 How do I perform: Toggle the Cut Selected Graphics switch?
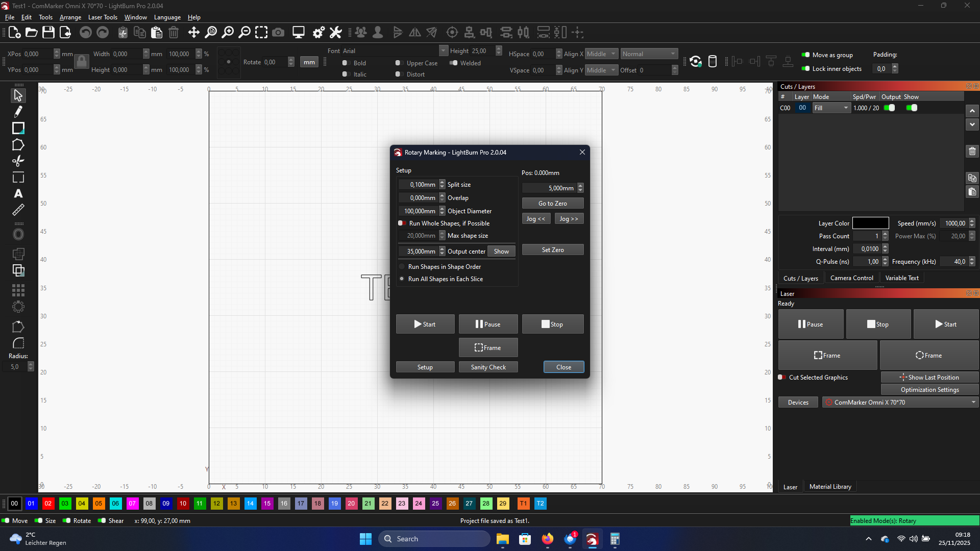coord(782,378)
